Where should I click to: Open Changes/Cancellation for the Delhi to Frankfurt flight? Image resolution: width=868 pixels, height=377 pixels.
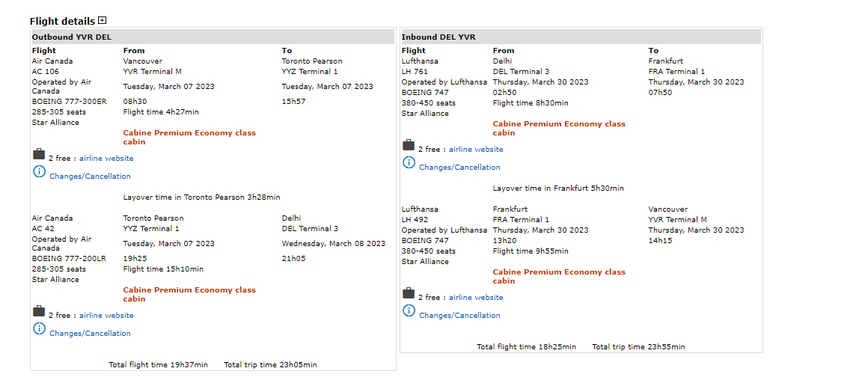click(x=459, y=168)
